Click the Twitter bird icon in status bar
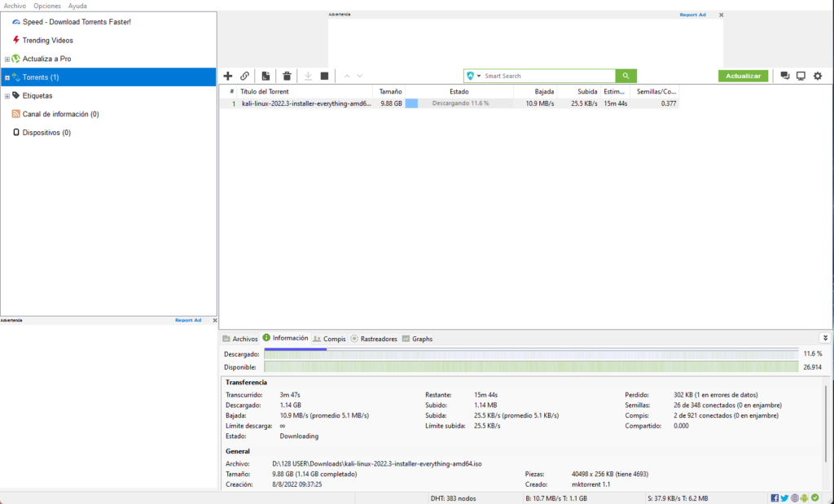This screenshot has width=834, height=504. (784, 498)
